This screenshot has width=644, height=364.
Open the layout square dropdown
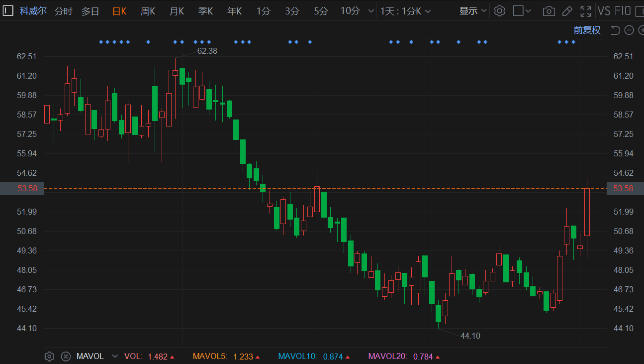pyautogui.click(x=522, y=11)
